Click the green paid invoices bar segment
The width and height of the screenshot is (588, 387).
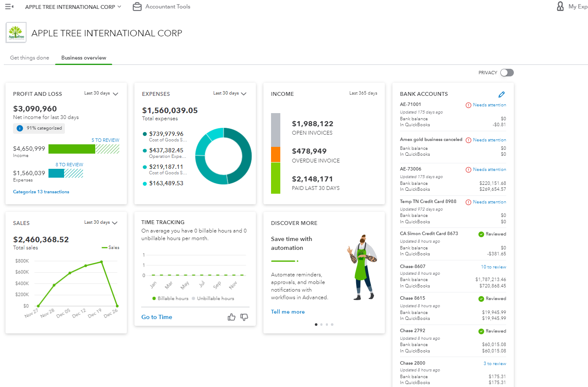coord(276,178)
